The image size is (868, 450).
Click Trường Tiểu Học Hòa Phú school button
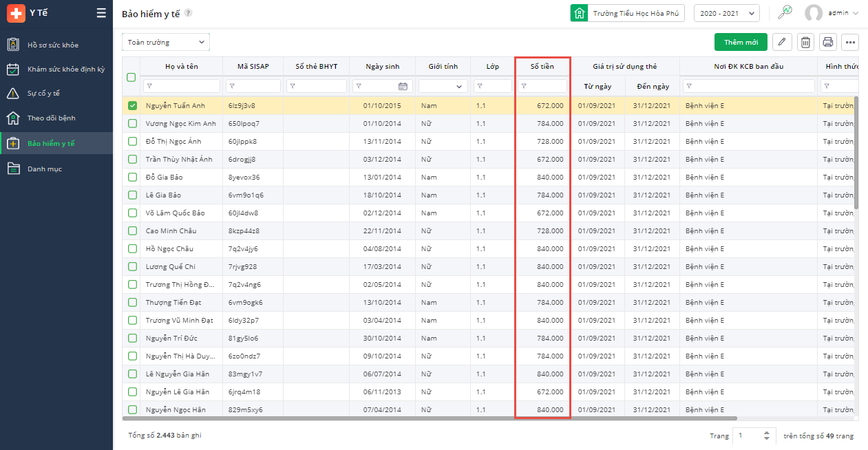(627, 13)
